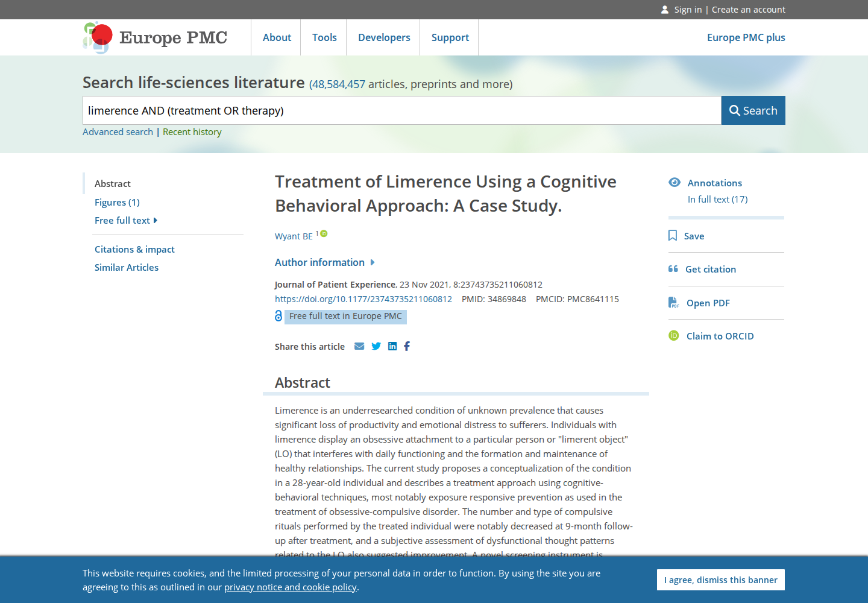The width and height of the screenshot is (868, 603).
Task: Click the Save label
Action: (x=694, y=236)
